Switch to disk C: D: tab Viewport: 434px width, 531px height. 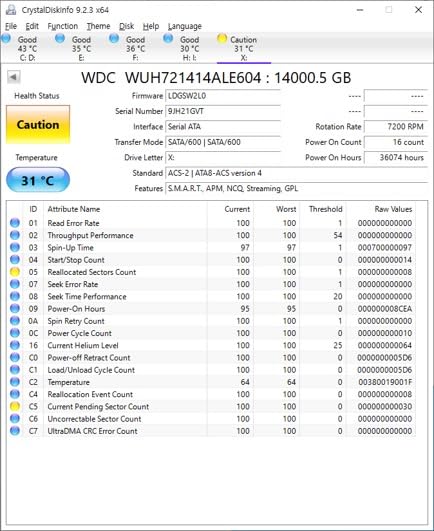27,48
